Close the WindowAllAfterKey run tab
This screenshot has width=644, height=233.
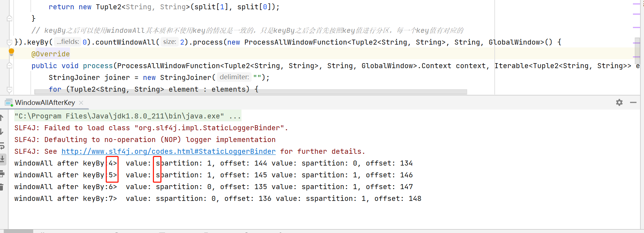click(x=81, y=103)
